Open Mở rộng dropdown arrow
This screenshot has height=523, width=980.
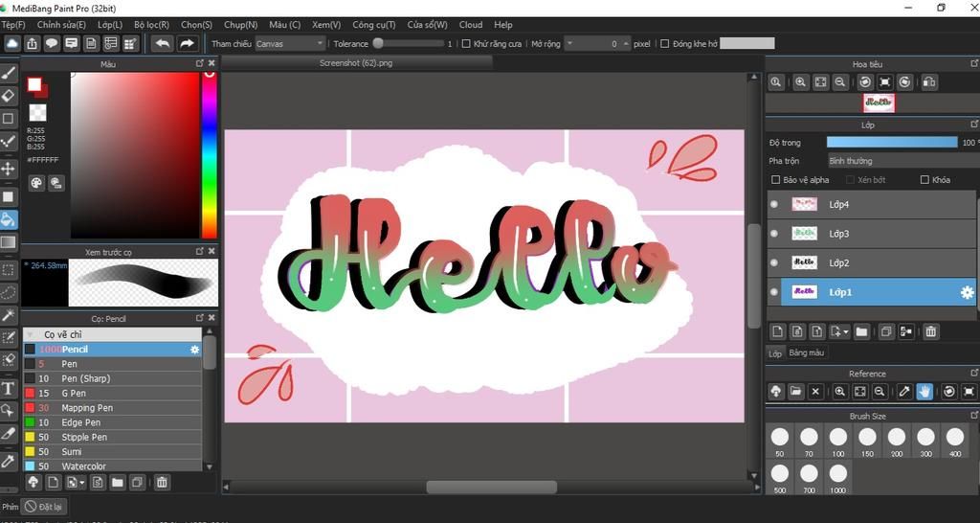(568, 44)
